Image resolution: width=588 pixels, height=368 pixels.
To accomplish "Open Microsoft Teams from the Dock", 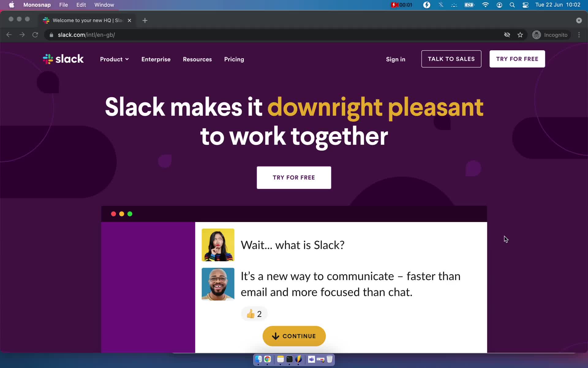I will coord(311,359).
